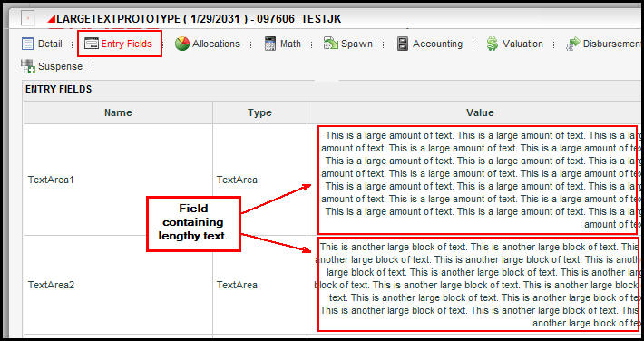The image size is (644, 341).
Task: Click the Spawn icon
Action: click(x=331, y=44)
